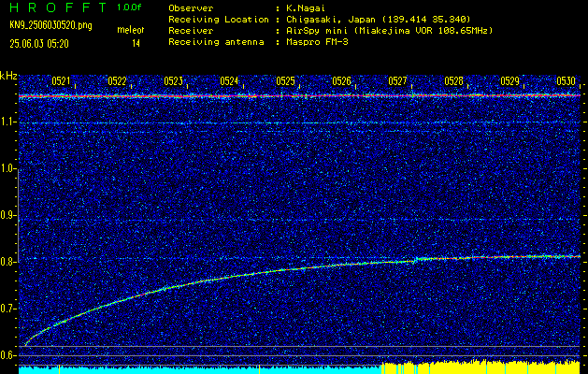588x374 pixels.
Task: Select the observer name K.Nagai
Action: tap(306, 8)
